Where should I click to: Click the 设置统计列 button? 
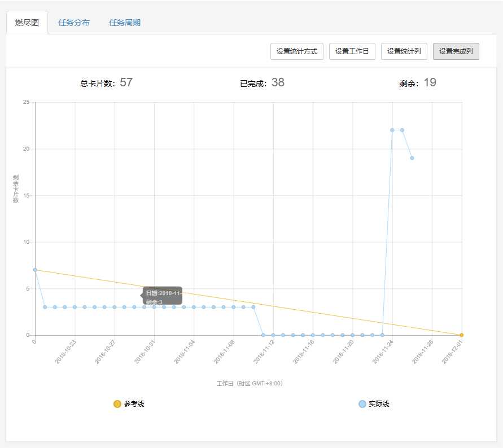404,51
